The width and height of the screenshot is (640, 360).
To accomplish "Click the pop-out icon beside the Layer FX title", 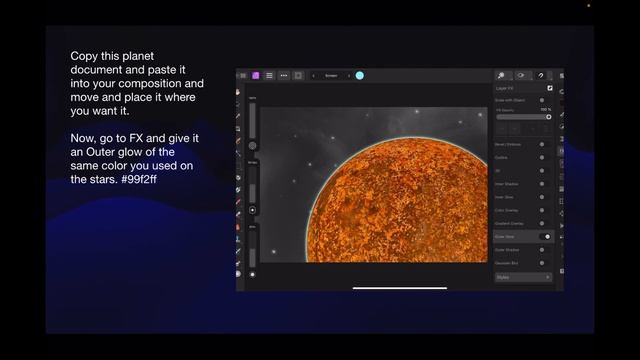I will pyautogui.click(x=550, y=88).
